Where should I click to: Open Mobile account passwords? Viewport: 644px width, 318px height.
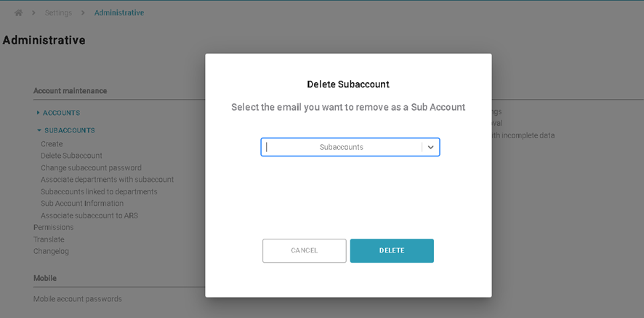coord(78,299)
